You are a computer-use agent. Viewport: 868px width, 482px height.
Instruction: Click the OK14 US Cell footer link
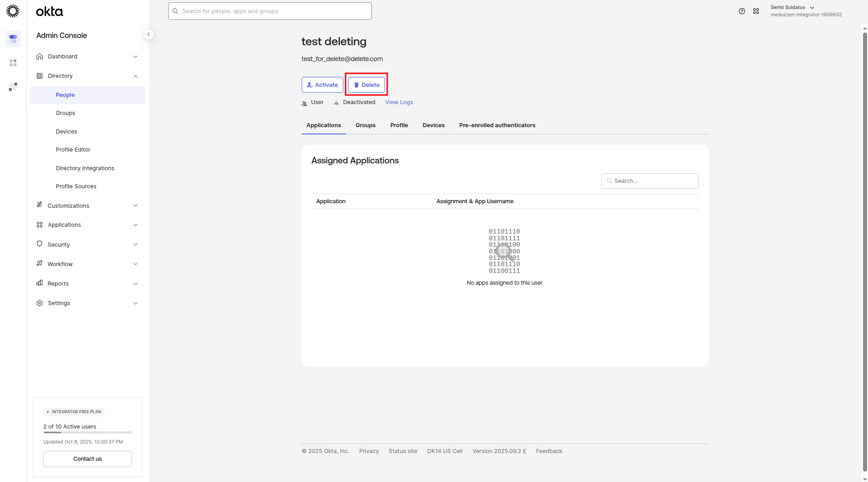pos(445,451)
